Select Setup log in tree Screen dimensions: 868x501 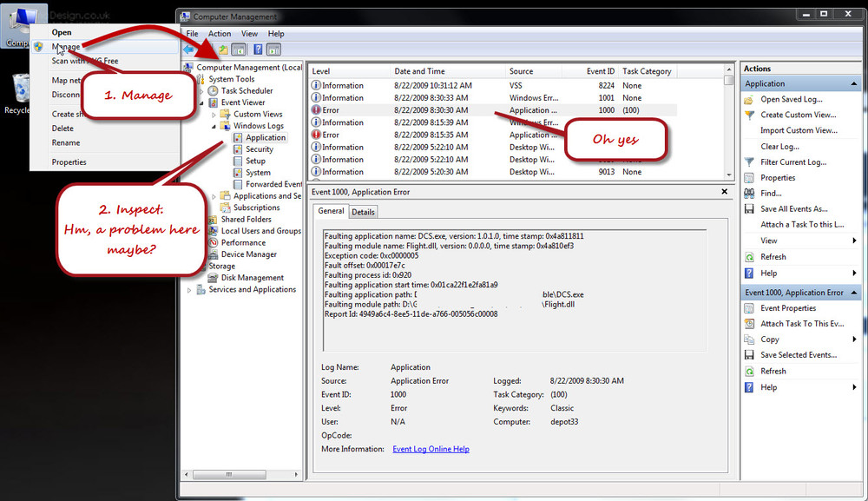pyautogui.click(x=255, y=161)
